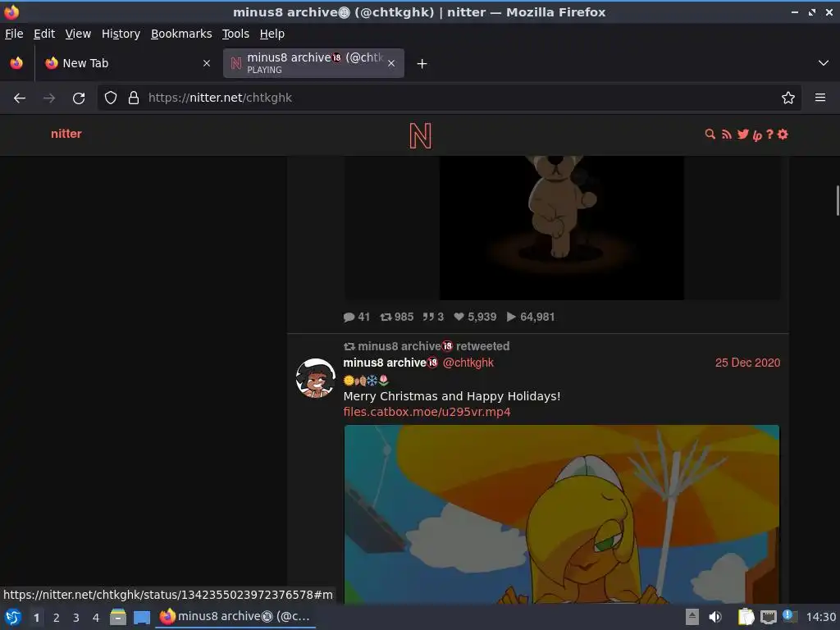
Task: Click the Liberapay donate icon
Action: [x=757, y=135]
